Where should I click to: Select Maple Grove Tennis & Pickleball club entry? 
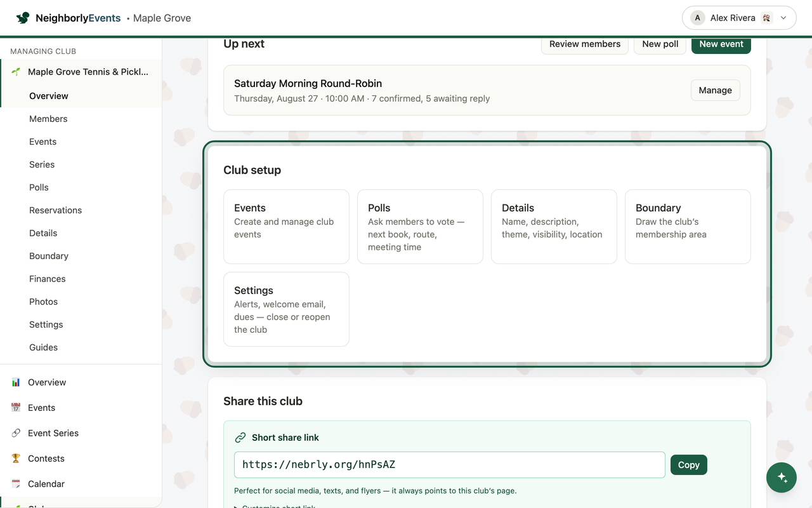point(81,72)
